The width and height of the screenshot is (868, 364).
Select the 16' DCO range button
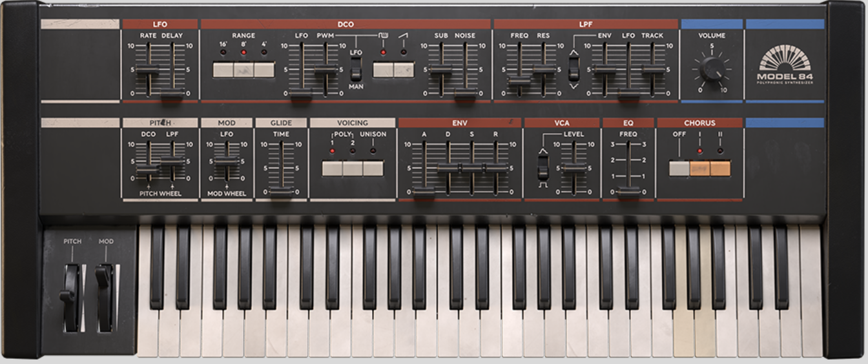tap(223, 70)
